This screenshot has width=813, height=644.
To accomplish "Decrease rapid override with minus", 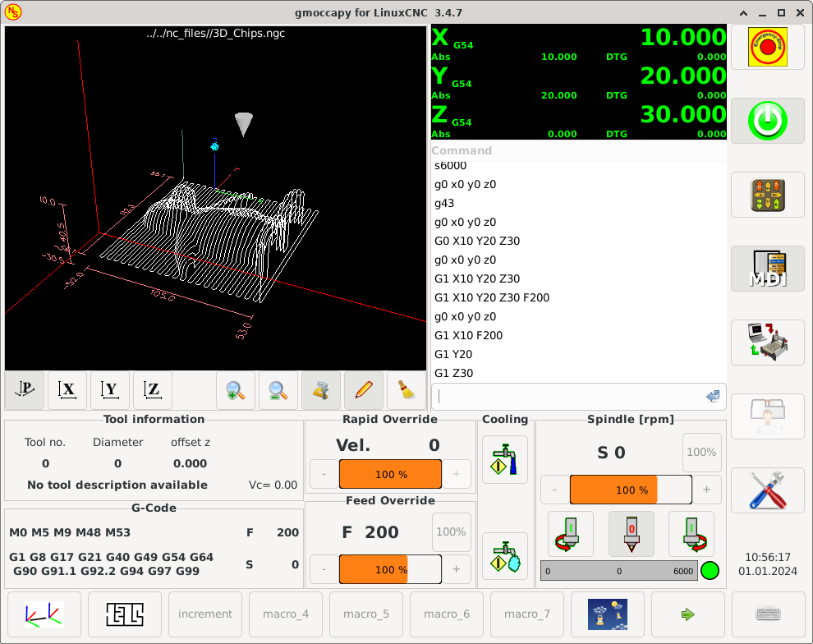I will 324,474.
